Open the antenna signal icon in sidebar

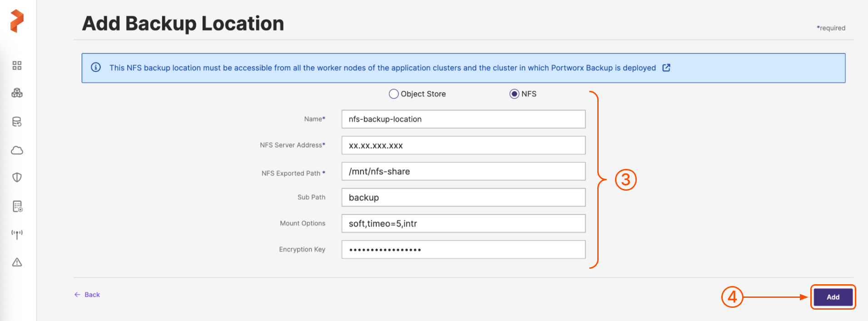(17, 234)
